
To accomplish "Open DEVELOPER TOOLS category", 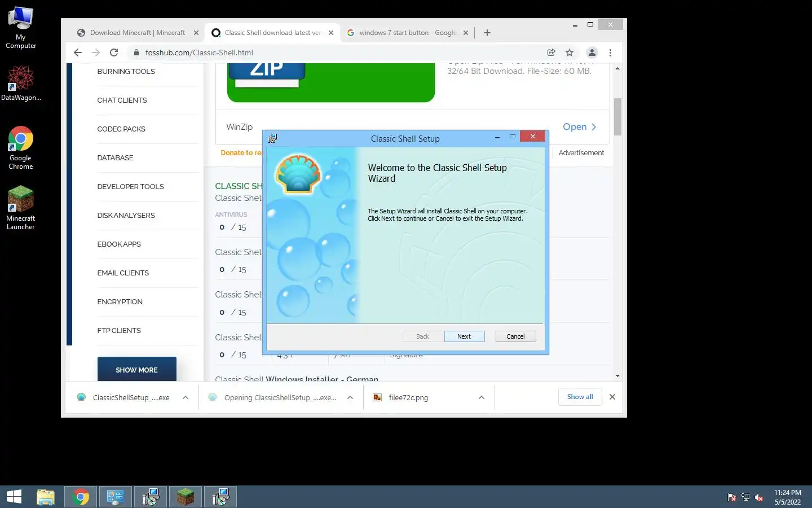I will 130,187.
